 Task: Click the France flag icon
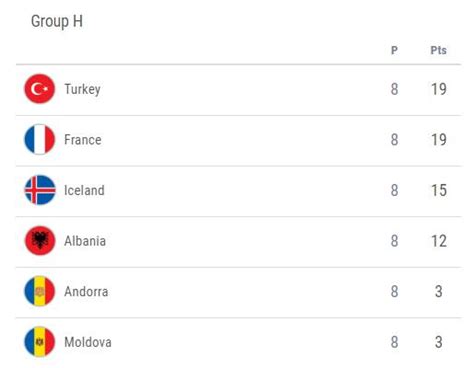(40, 140)
